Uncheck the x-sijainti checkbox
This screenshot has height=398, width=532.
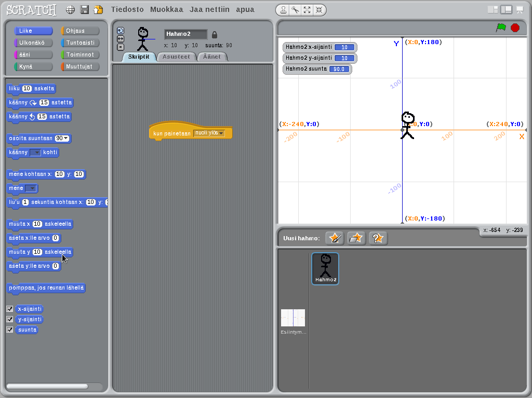point(9,309)
